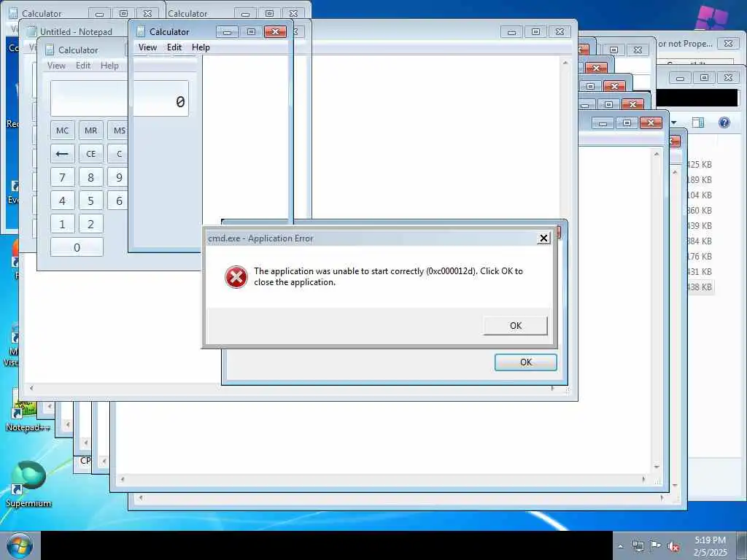Click the network tray icon
Viewport: 747px width, 560px height.
tap(638, 546)
